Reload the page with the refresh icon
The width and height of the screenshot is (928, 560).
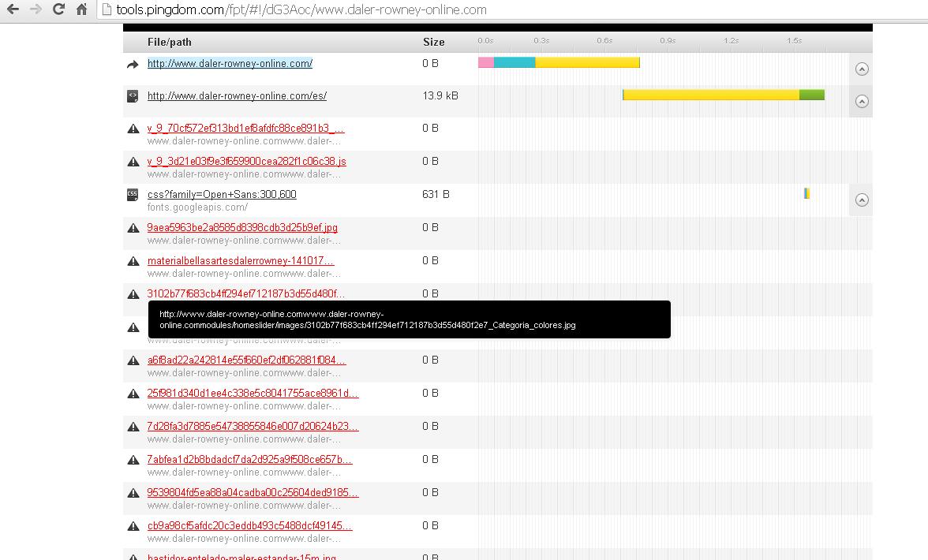click(58, 9)
